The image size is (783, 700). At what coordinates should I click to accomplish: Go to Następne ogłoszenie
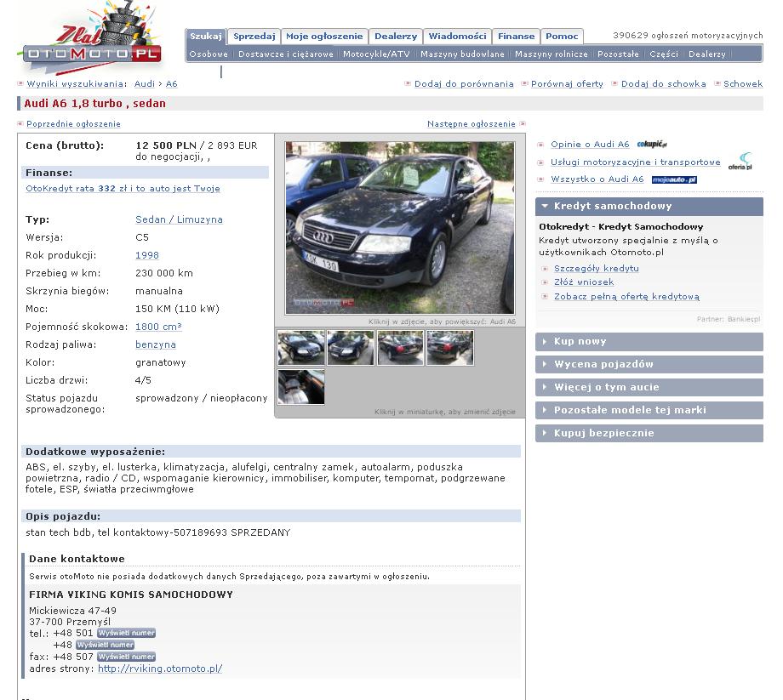click(472, 123)
